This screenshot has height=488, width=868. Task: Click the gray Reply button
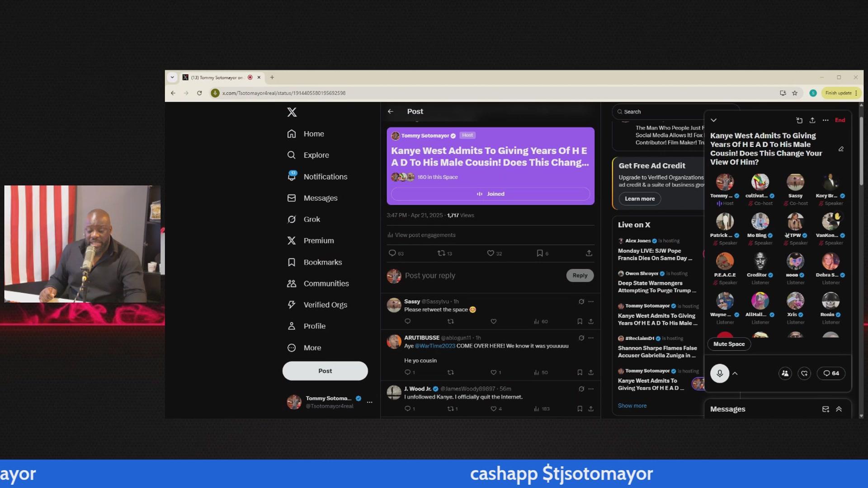click(580, 275)
